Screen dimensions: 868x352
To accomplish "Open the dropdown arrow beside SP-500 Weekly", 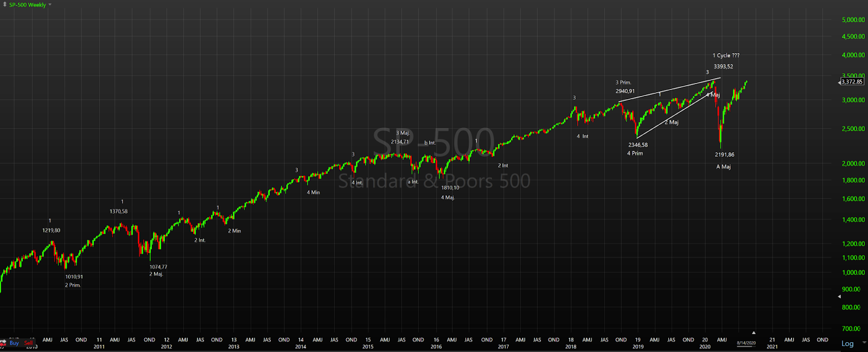I will (x=50, y=5).
